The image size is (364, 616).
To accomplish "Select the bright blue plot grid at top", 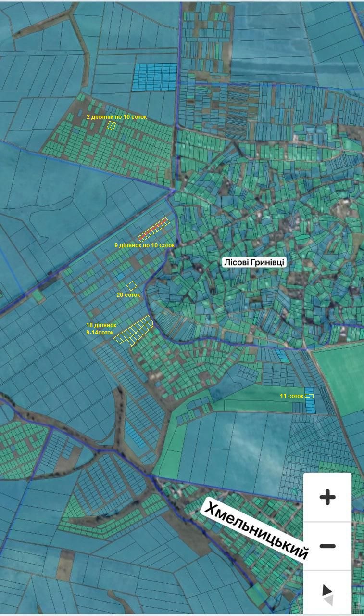I will click(x=154, y=77).
